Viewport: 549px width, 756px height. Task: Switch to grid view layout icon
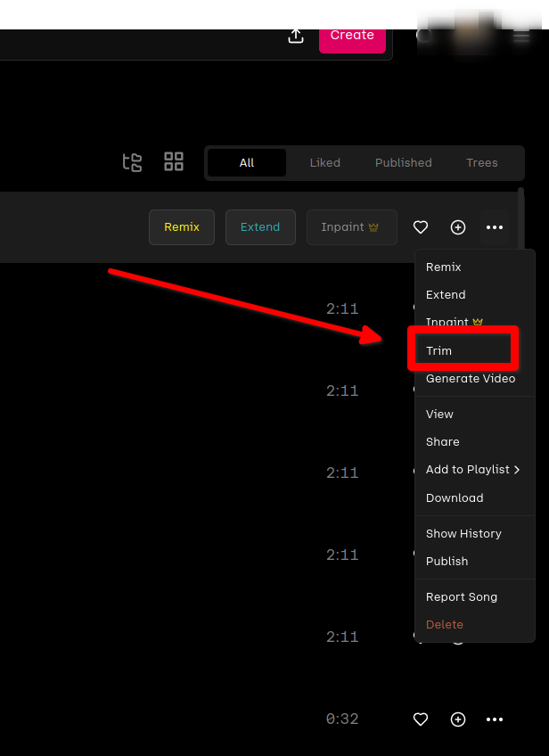(174, 161)
